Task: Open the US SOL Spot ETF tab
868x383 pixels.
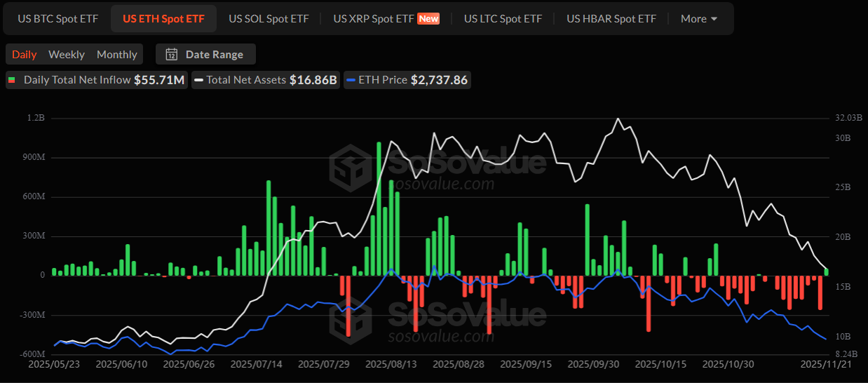Action: click(269, 19)
